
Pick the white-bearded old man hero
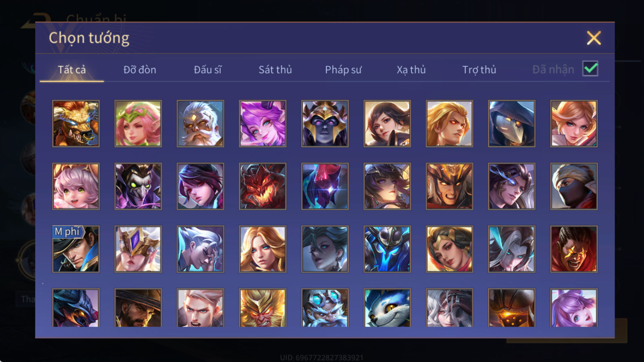click(200, 123)
